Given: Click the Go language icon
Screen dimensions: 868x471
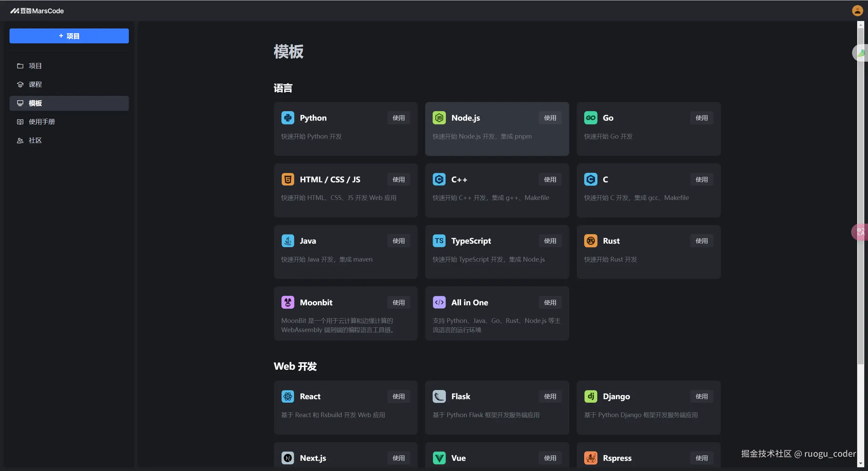Looking at the screenshot, I should pyautogui.click(x=590, y=118).
